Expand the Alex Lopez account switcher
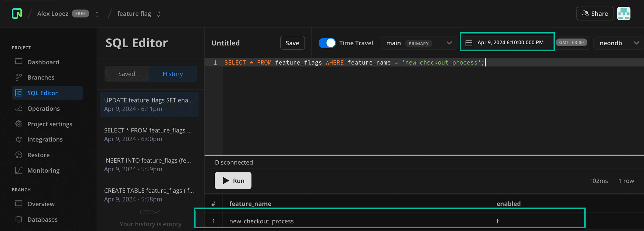 97,14
